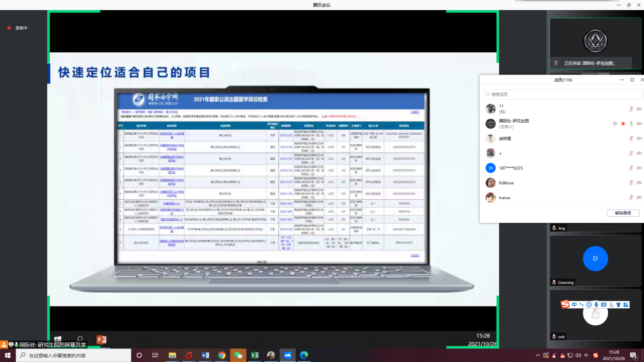Click the red recording icon of 国际处-研究生院
The image size is (644, 362).
click(623, 124)
